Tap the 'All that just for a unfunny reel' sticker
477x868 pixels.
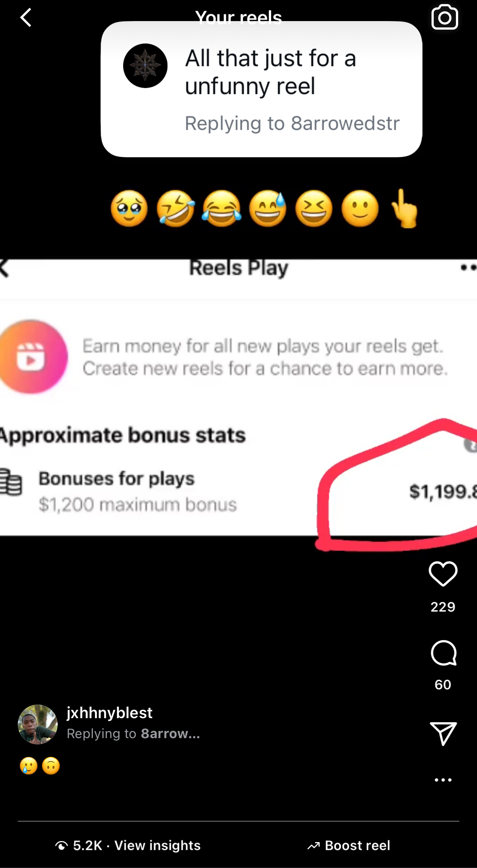pyautogui.click(x=261, y=89)
